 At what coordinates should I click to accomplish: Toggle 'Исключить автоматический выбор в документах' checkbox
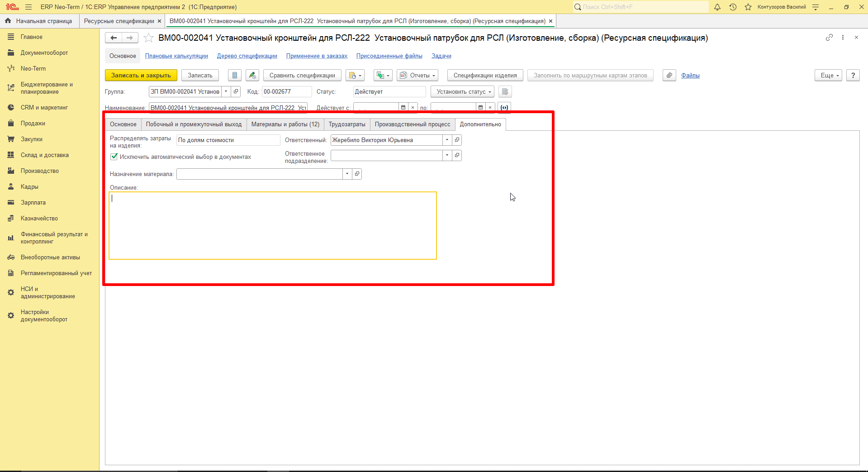pyautogui.click(x=114, y=157)
